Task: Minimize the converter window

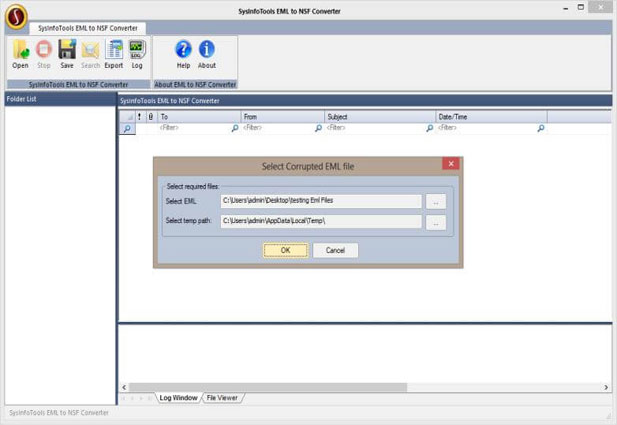Action: tap(565, 8)
